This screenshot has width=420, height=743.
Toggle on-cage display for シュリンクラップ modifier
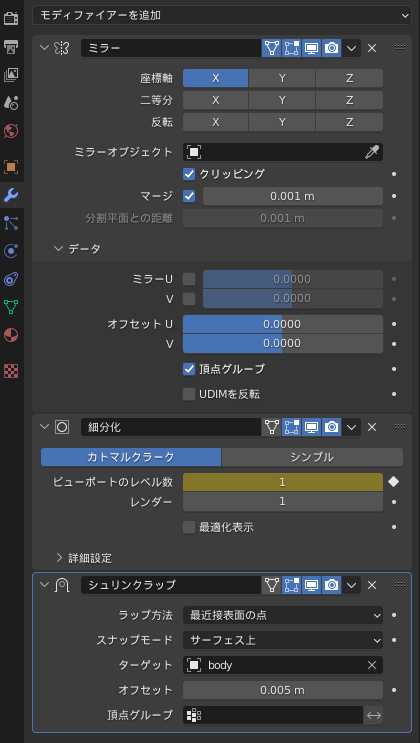(272, 585)
